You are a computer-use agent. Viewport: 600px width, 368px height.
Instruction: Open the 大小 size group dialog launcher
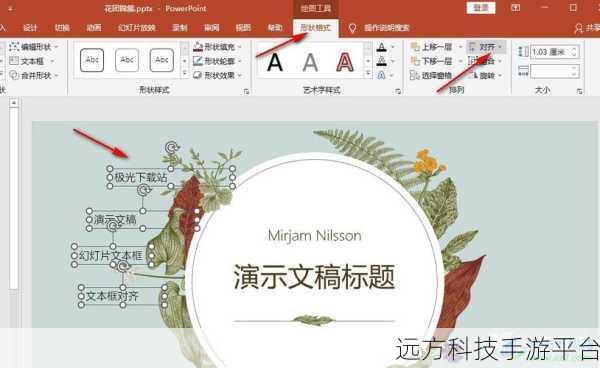pos(579,91)
